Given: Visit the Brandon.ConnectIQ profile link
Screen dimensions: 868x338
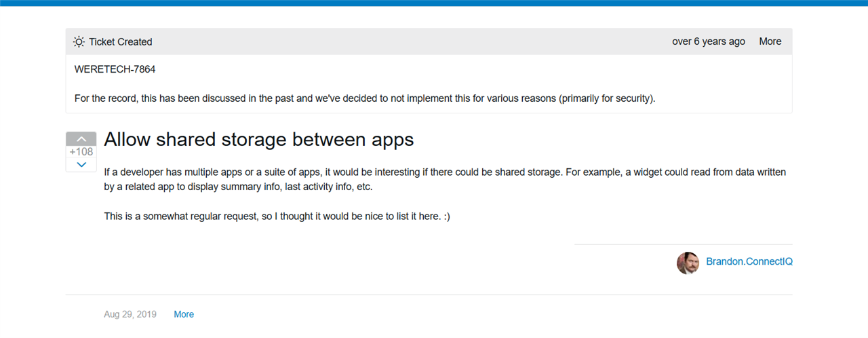Looking at the screenshot, I should (749, 261).
